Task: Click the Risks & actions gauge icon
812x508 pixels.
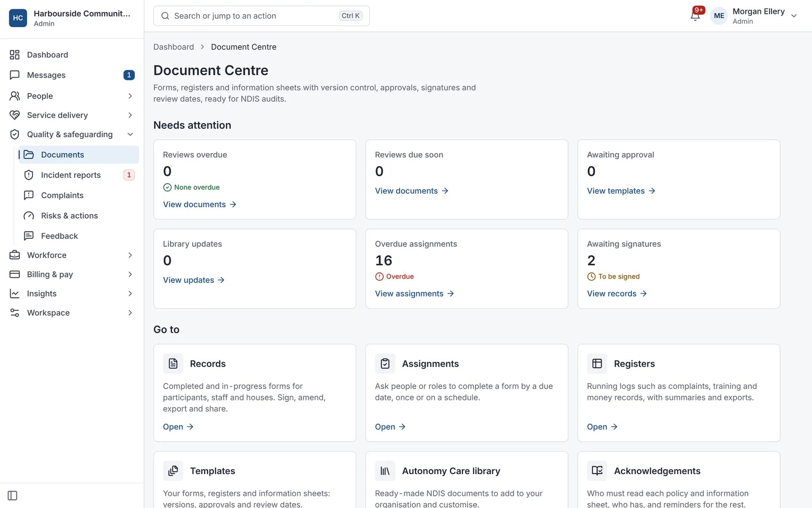Action: tap(29, 215)
